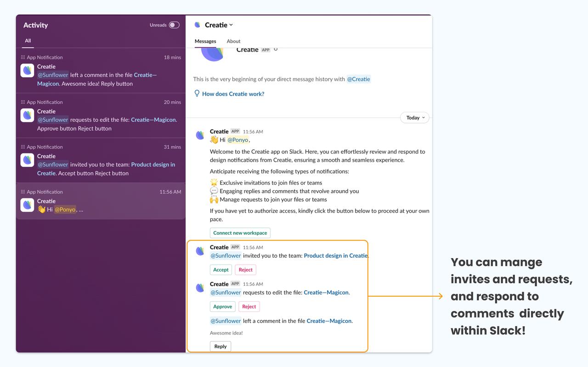Click Reply under Awesome idea! comment
Screen dimensions: 588x367
pos(220,346)
